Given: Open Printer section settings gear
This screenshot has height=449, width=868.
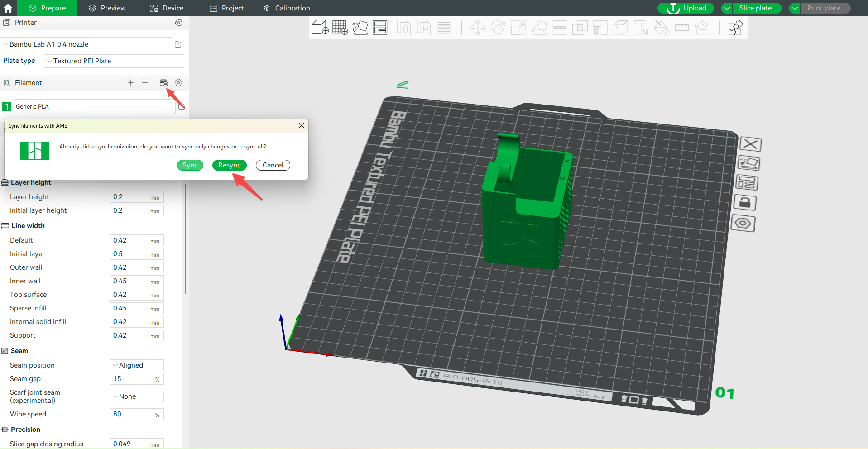Looking at the screenshot, I should 179,23.
